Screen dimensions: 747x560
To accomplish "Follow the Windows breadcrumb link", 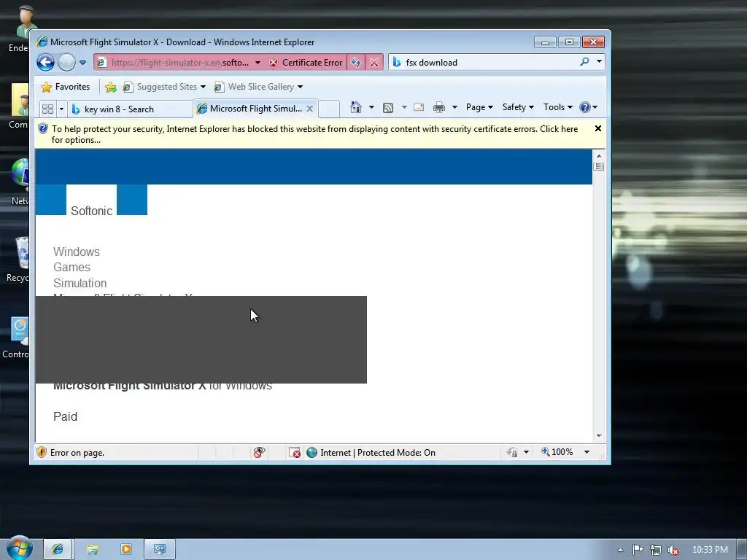I will click(x=76, y=252).
